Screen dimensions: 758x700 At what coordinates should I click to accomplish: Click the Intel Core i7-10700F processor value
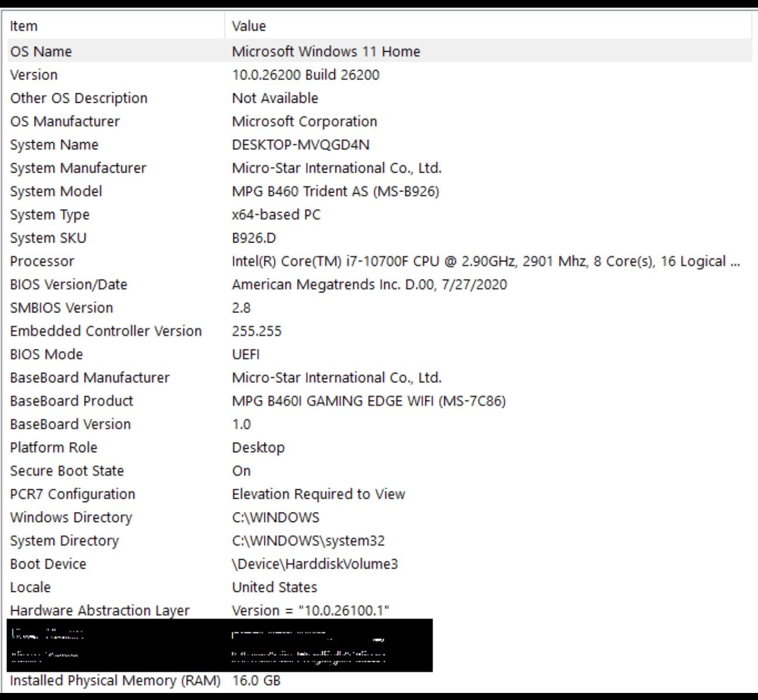pos(486,261)
